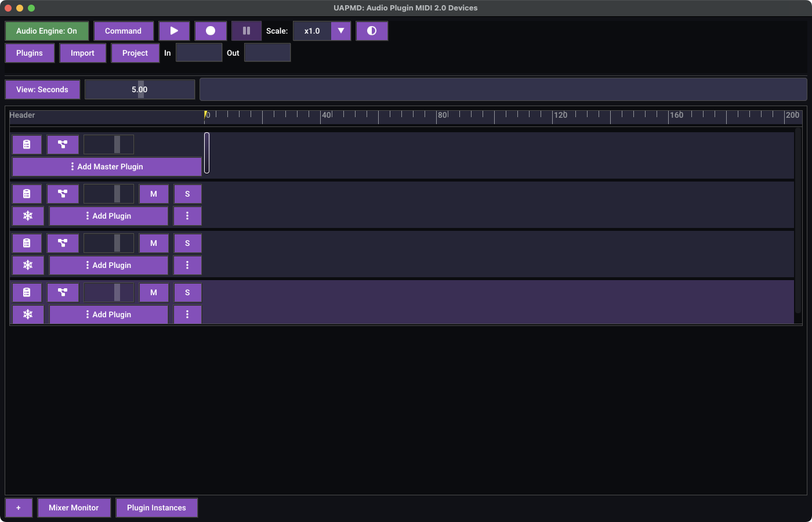Solo the third track with S
This screenshot has width=812, height=522.
187,292
